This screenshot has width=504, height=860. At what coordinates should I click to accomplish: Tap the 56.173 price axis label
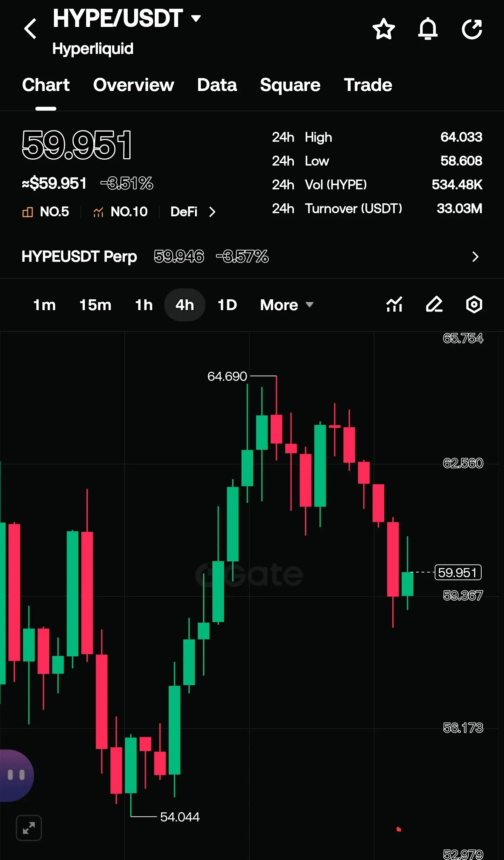point(463,728)
